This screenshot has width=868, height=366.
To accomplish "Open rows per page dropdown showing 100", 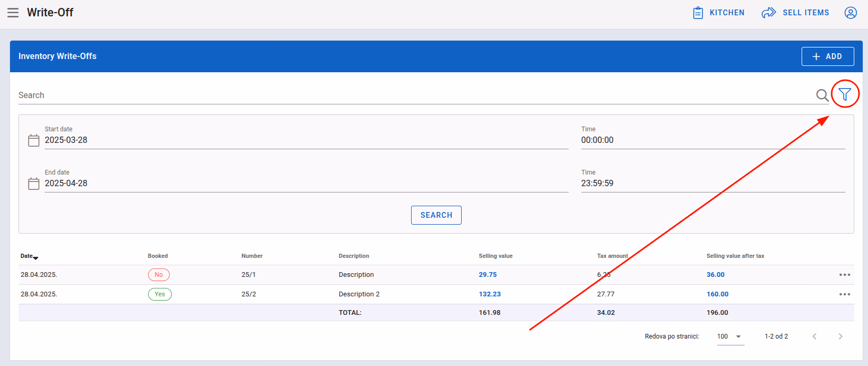I will [x=730, y=336].
